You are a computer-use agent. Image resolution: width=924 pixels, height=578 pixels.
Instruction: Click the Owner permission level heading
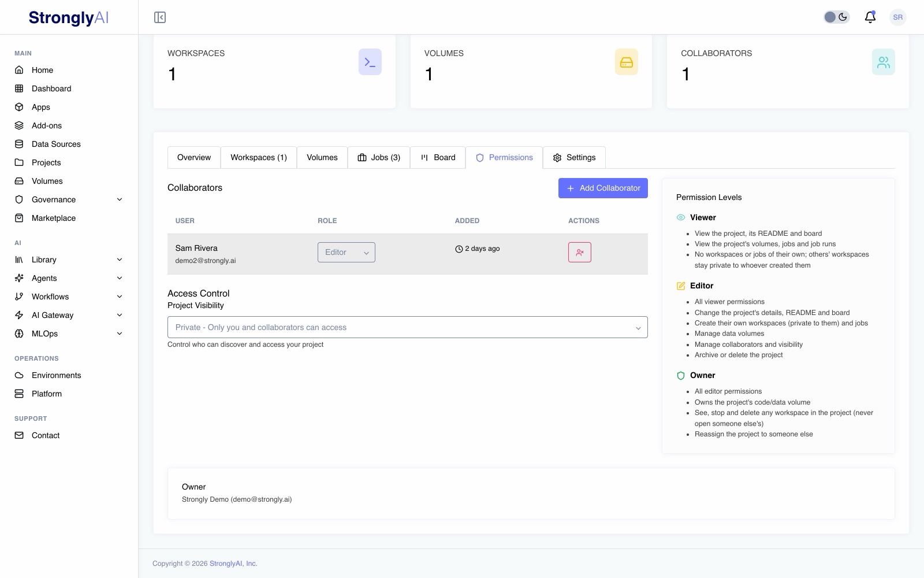[x=703, y=375]
